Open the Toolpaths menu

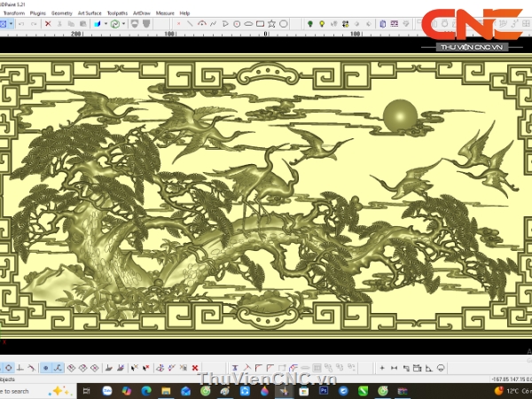[116, 13]
